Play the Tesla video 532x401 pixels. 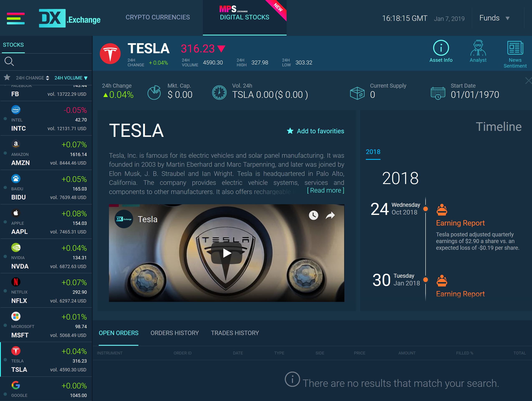coord(226,253)
